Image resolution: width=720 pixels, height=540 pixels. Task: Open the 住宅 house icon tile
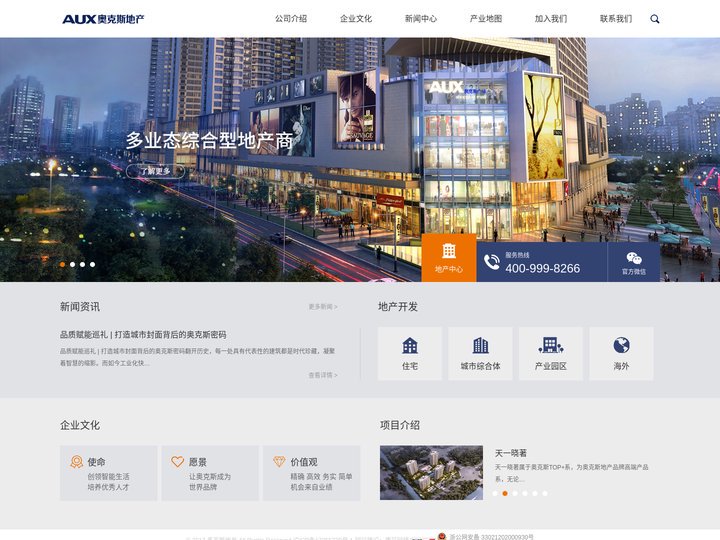pos(410,354)
